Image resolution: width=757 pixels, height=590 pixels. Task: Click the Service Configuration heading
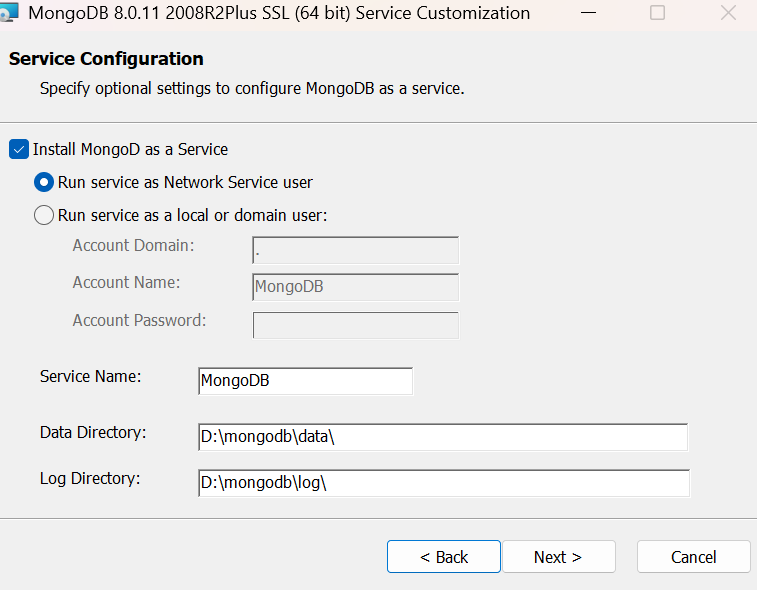tap(106, 59)
